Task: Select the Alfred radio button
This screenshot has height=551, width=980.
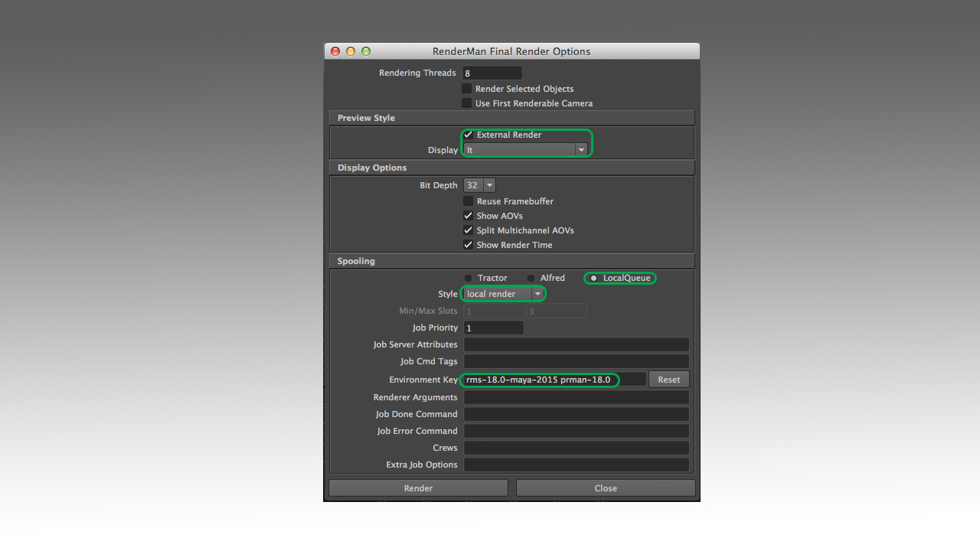Action: click(x=531, y=278)
